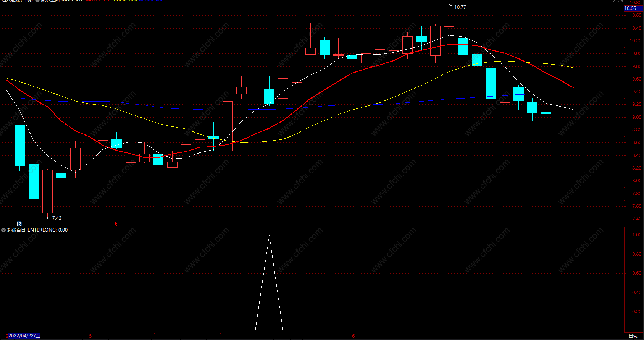
Task: Click the candlestick at the 7.42 low
Action: click(47, 191)
